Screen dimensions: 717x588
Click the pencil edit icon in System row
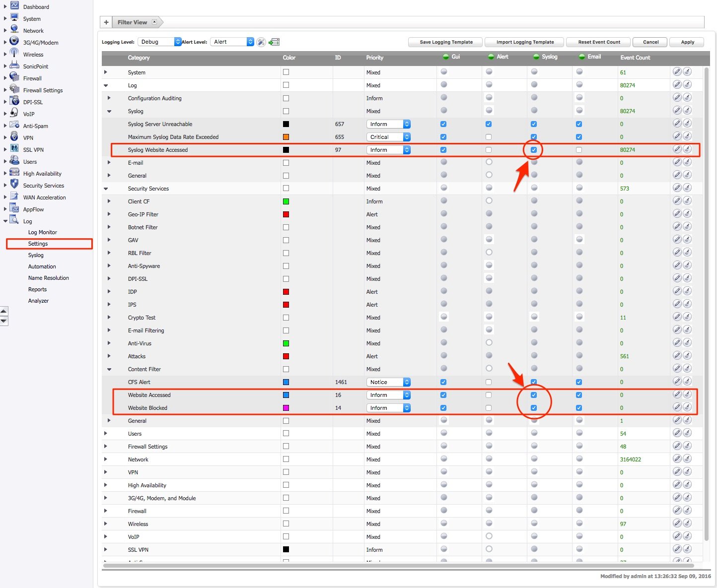(x=677, y=71)
